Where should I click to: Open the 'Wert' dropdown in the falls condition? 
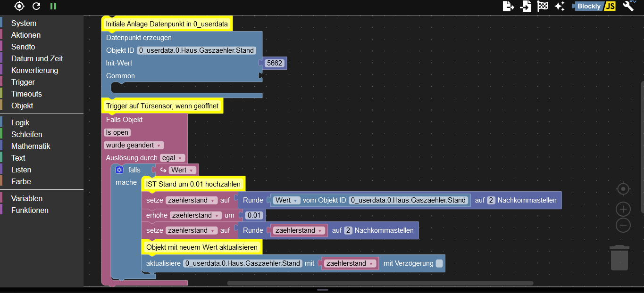point(183,170)
